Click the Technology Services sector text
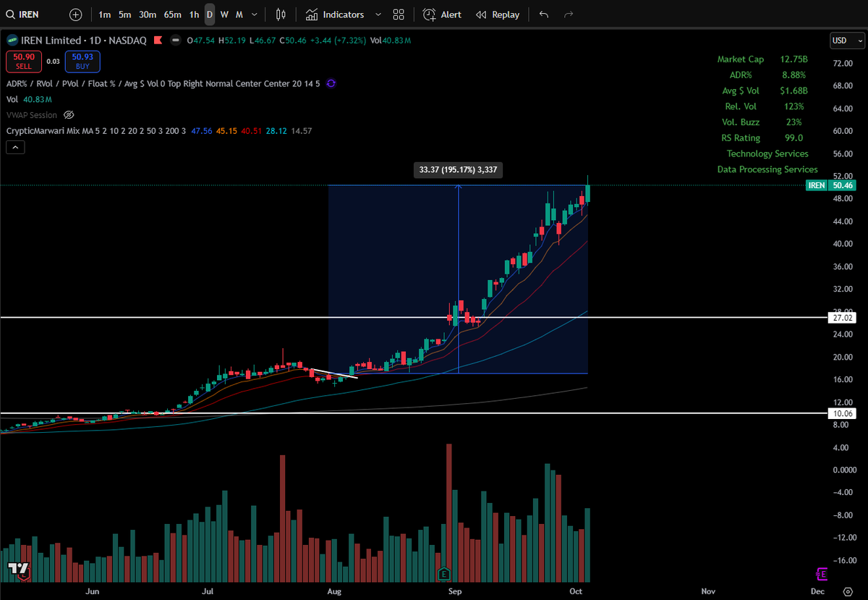The height and width of the screenshot is (600, 868). click(x=767, y=153)
